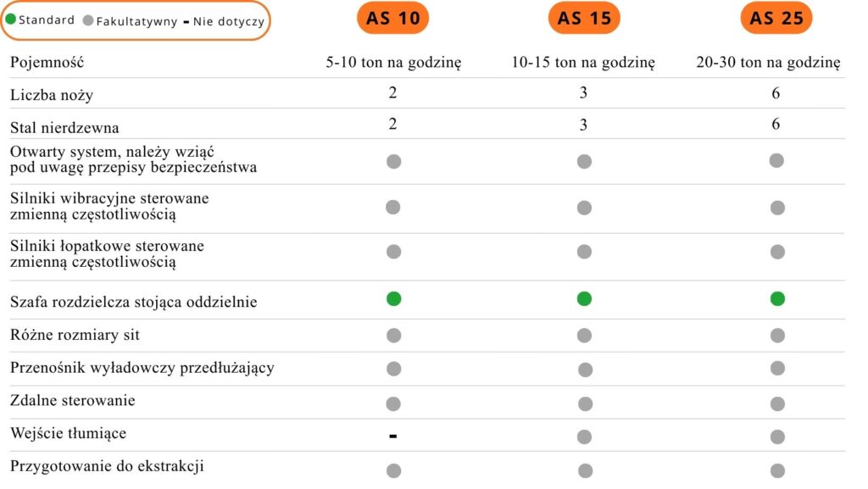
Task: Click green Standard legend dot
Action: tap(11, 19)
